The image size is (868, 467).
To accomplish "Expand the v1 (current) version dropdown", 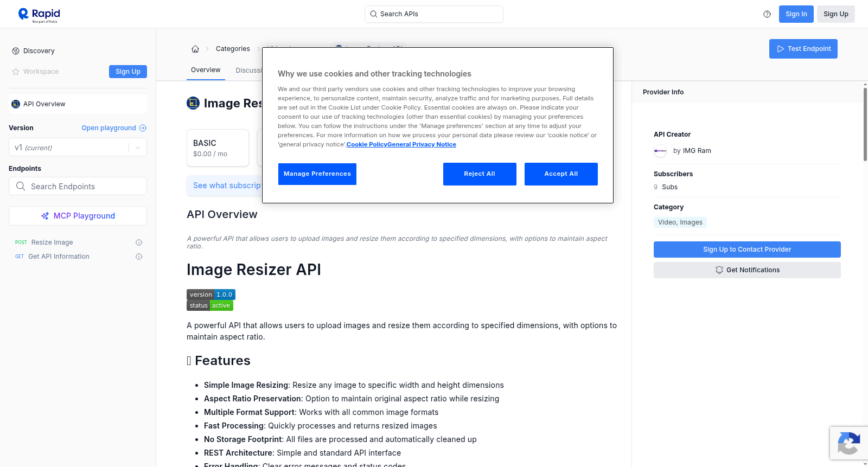I will point(78,148).
